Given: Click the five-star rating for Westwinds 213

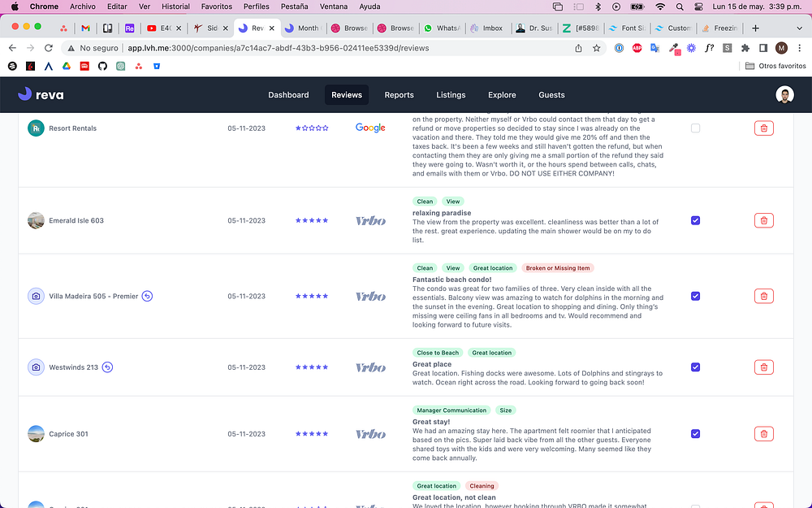Looking at the screenshot, I should pos(312,367).
